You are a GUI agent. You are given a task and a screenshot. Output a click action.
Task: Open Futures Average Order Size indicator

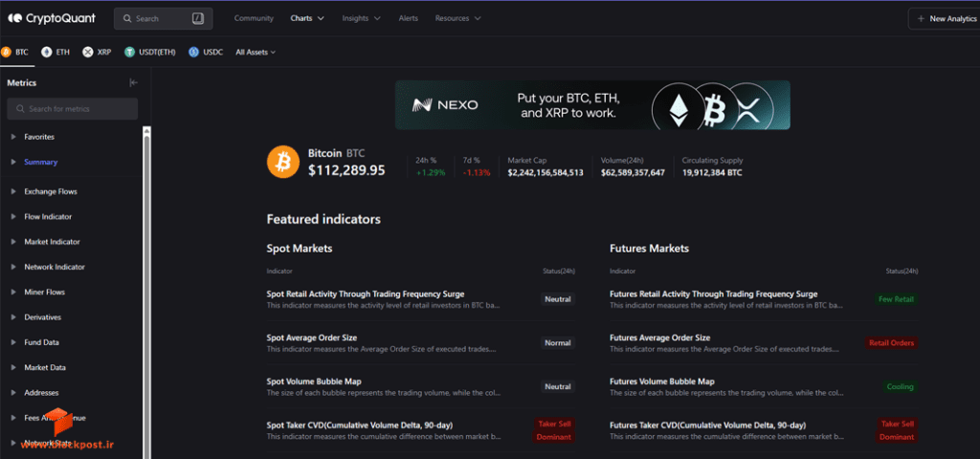point(660,338)
